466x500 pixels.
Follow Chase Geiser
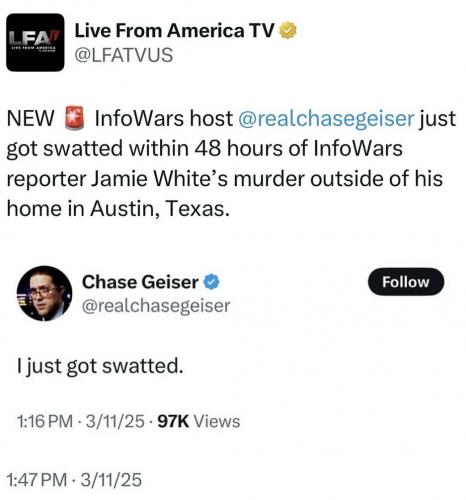tap(406, 282)
